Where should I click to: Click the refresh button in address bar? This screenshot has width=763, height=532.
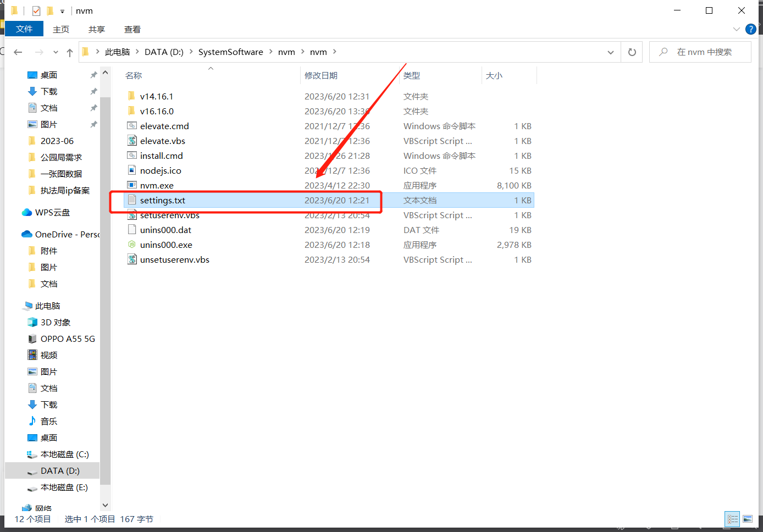(632, 52)
